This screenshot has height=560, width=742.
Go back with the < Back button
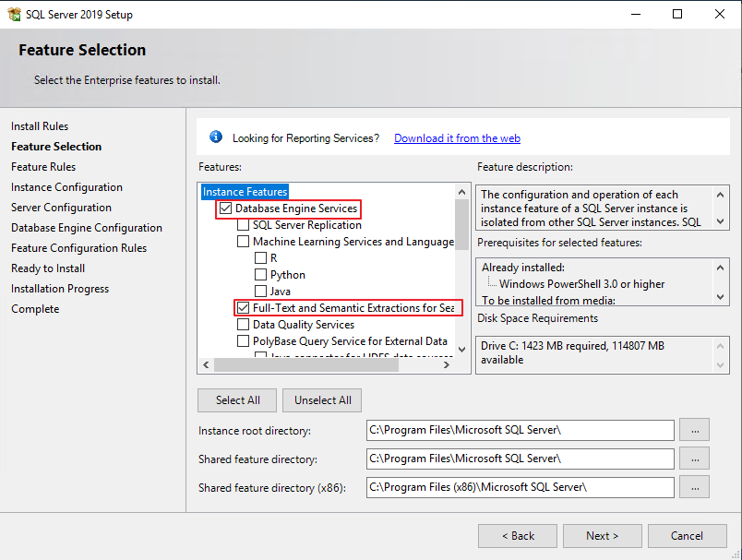click(518, 536)
